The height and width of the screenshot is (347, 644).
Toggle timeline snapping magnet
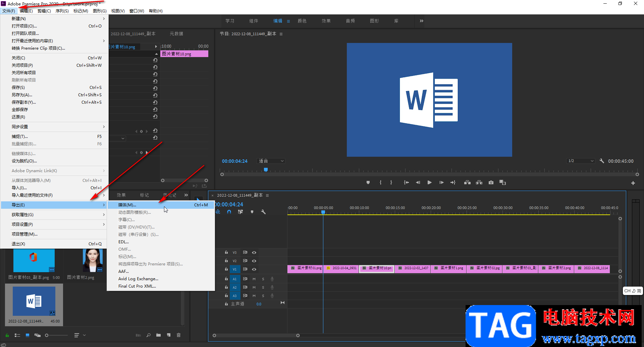(229, 212)
